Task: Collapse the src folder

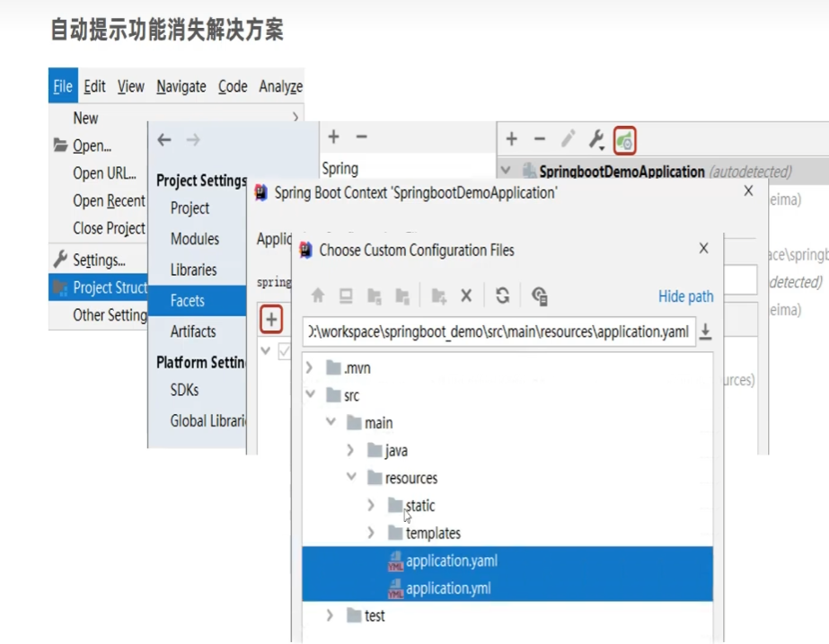Action: (x=311, y=394)
